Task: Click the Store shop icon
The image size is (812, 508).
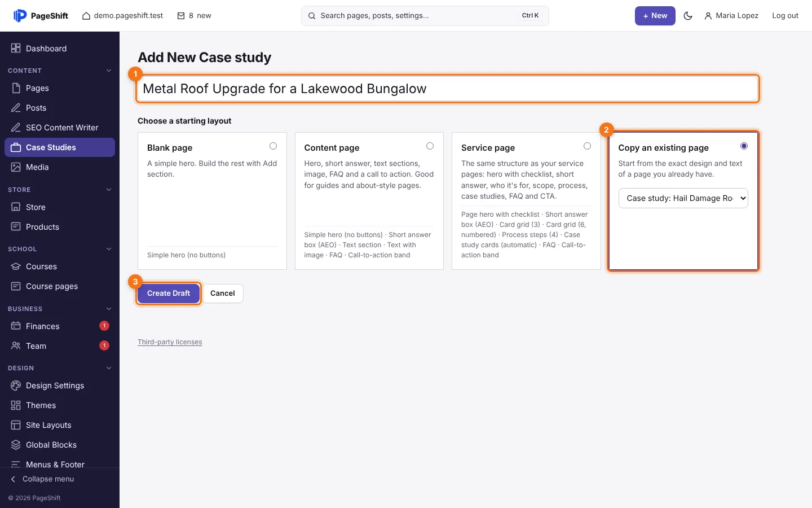Action: (x=16, y=207)
